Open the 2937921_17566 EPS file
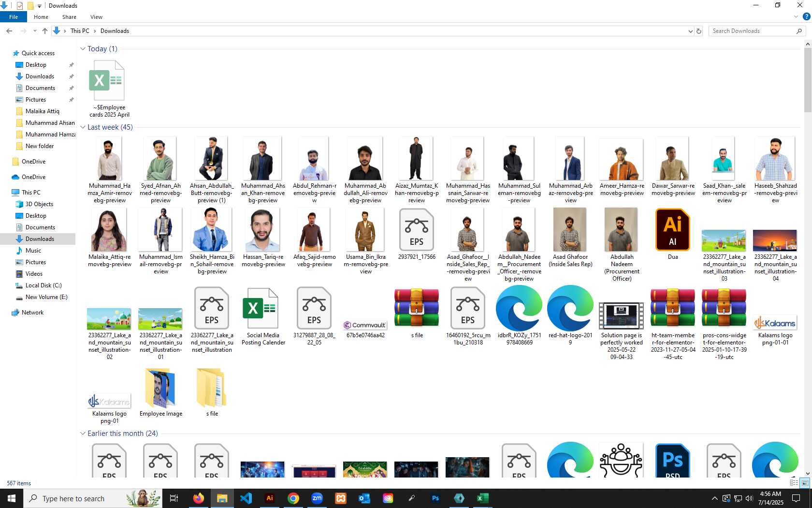The width and height of the screenshot is (812, 508). point(417,235)
